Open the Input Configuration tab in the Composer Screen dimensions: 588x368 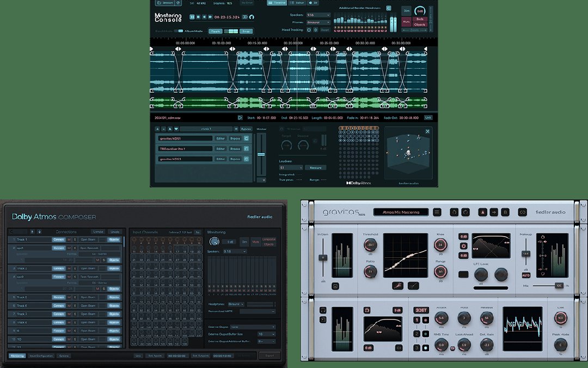point(41,355)
